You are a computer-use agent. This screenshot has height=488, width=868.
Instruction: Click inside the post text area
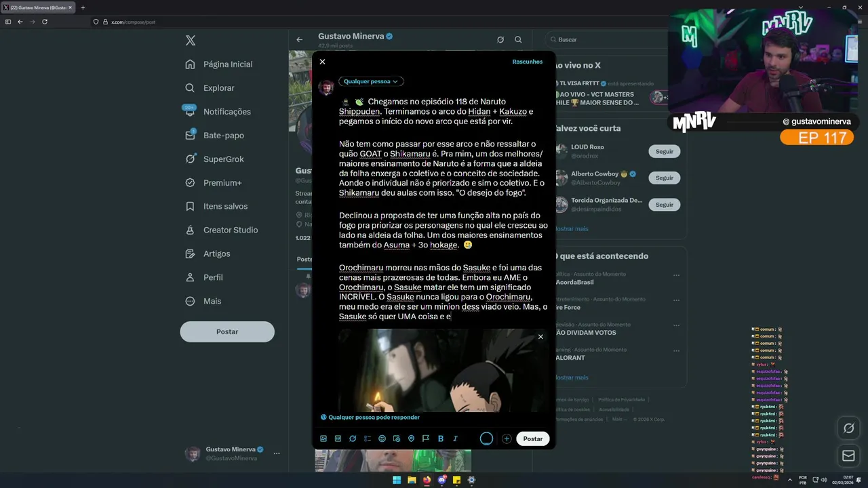[x=443, y=209]
